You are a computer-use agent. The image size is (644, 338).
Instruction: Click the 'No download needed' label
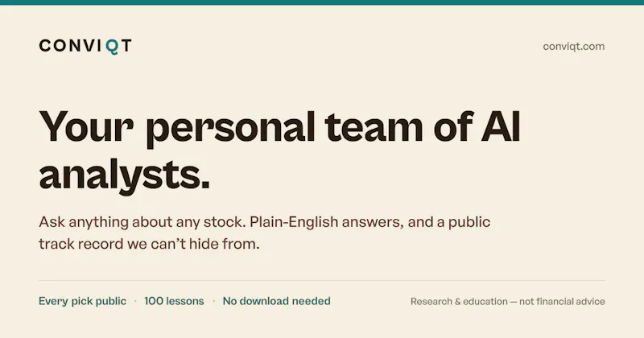click(x=276, y=301)
